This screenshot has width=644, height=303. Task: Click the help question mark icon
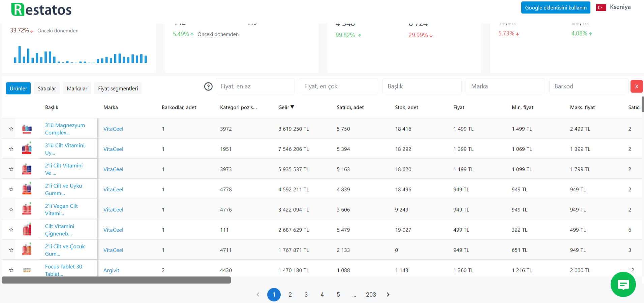tap(208, 87)
